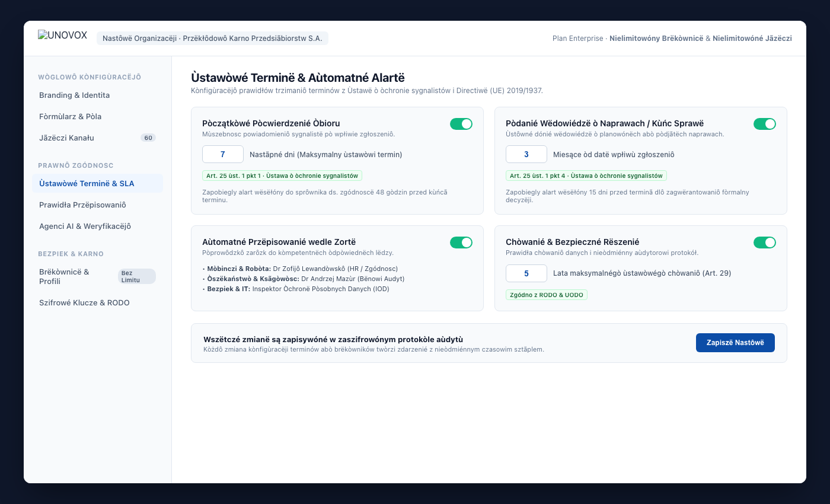The image size is (830, 504).
Task: Switch off Chòwanié & Bezpieczné Rëszenié toggle
Action: pos(765,243)
